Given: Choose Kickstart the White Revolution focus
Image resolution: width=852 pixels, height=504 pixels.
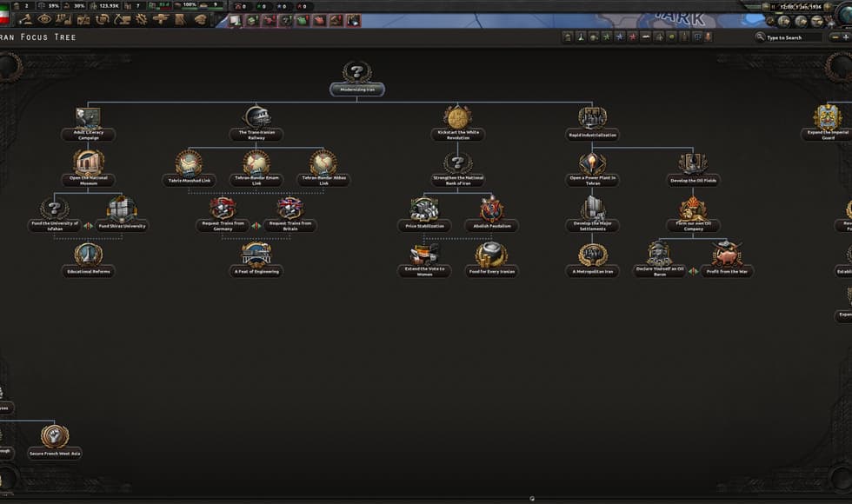Looking at the screenshot, I should (457, 123).
